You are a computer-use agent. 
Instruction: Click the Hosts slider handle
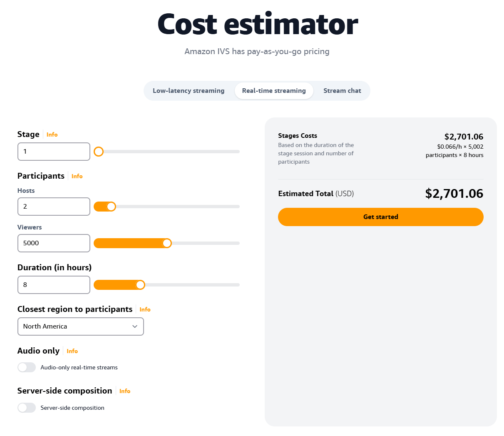click(111, 207)
